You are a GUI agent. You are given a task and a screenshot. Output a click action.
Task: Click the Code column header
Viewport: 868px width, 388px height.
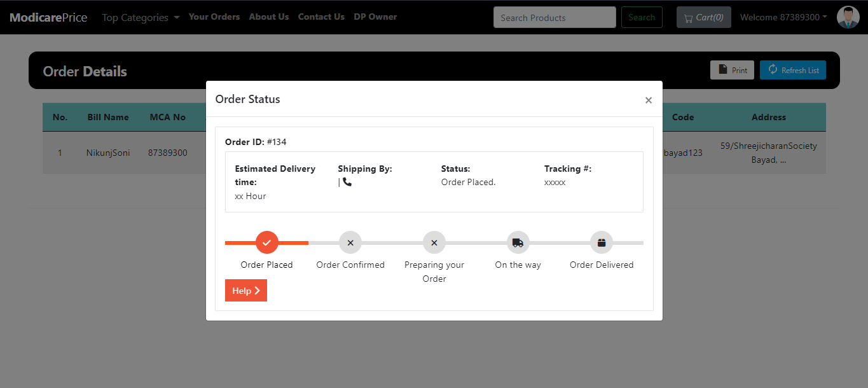[683, 117]
